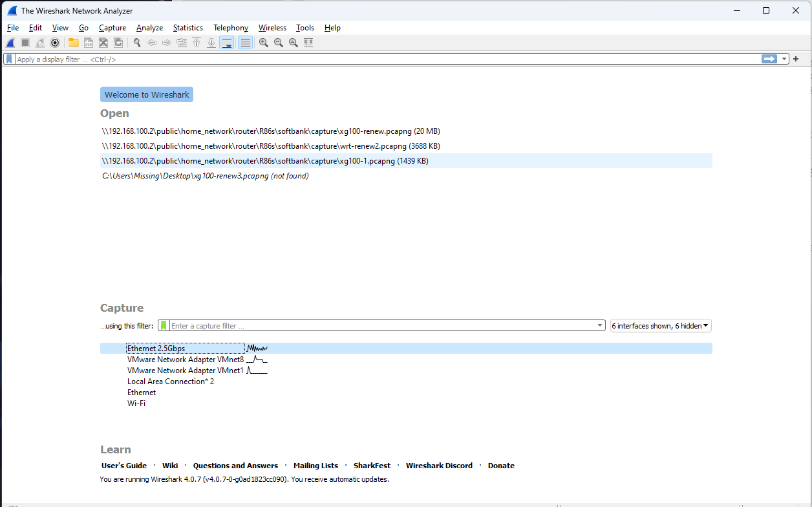Open the Tools menu
This screenshot has height=507, width=812.
tap(305, 28)
